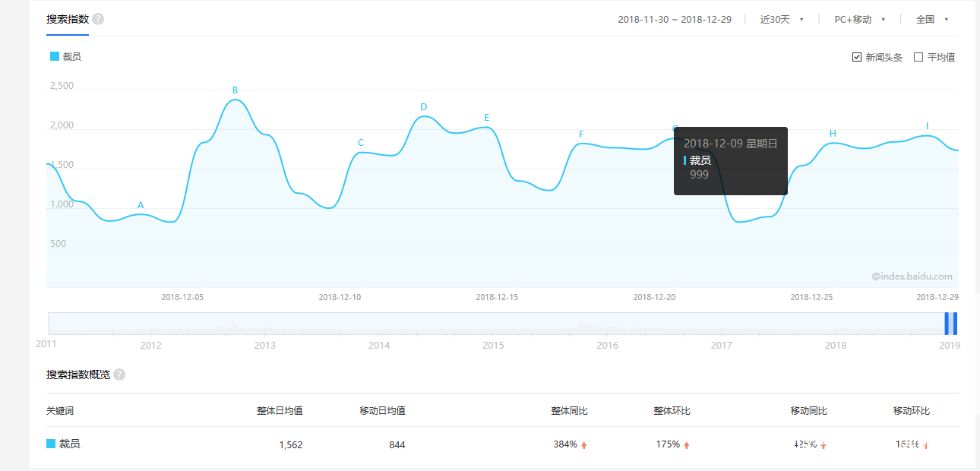This screenshot has height=471, width=980.
Task: Click the red up arrow beside 175%
Action: pyautogui.click(x=687, y=445)
